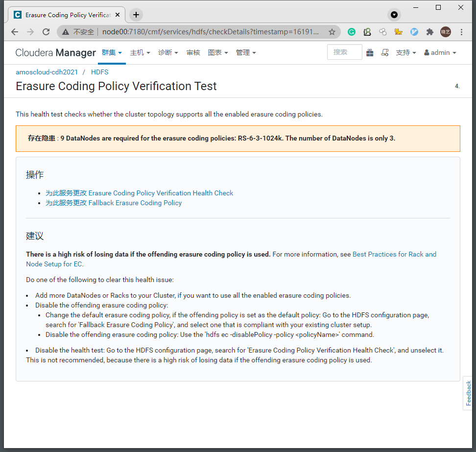Expand the 管理 menu

click(x=246, y=52)
